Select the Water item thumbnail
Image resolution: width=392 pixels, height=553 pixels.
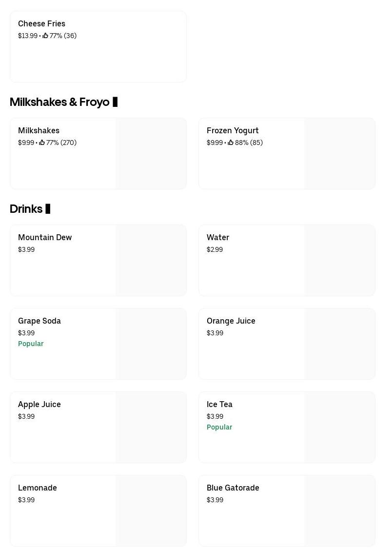(339, 260)
